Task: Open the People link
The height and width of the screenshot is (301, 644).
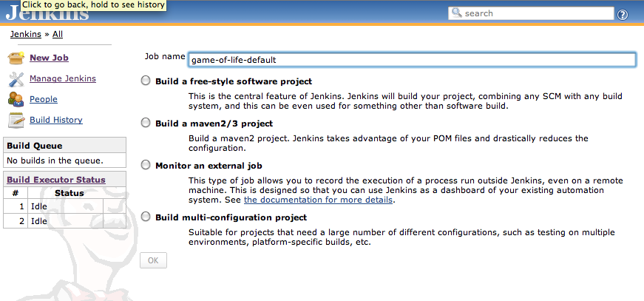Action: pos(44,99)
